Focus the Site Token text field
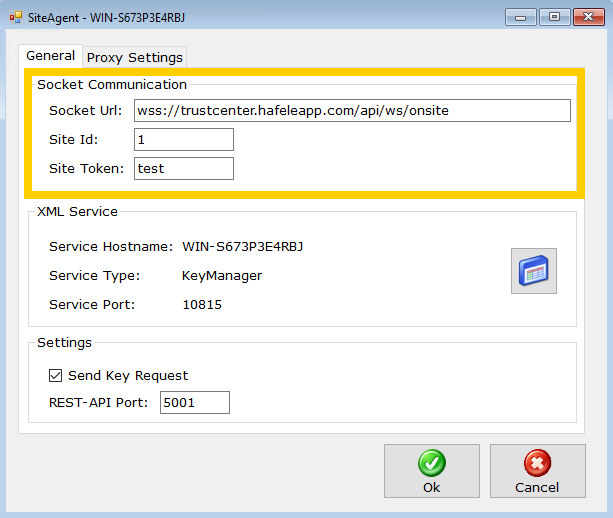613x518 pixels. (183, 168)
